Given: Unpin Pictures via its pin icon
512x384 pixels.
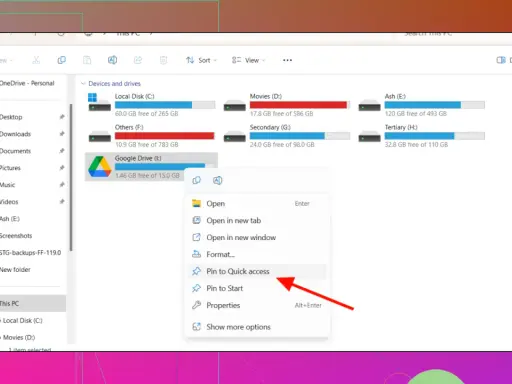Looking at the screenshot, I should point(62,168).
